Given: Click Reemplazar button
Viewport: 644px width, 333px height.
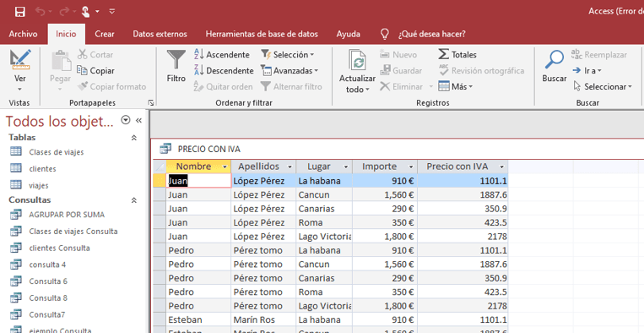Looking at the screenshot, I should tap(599, 54).
